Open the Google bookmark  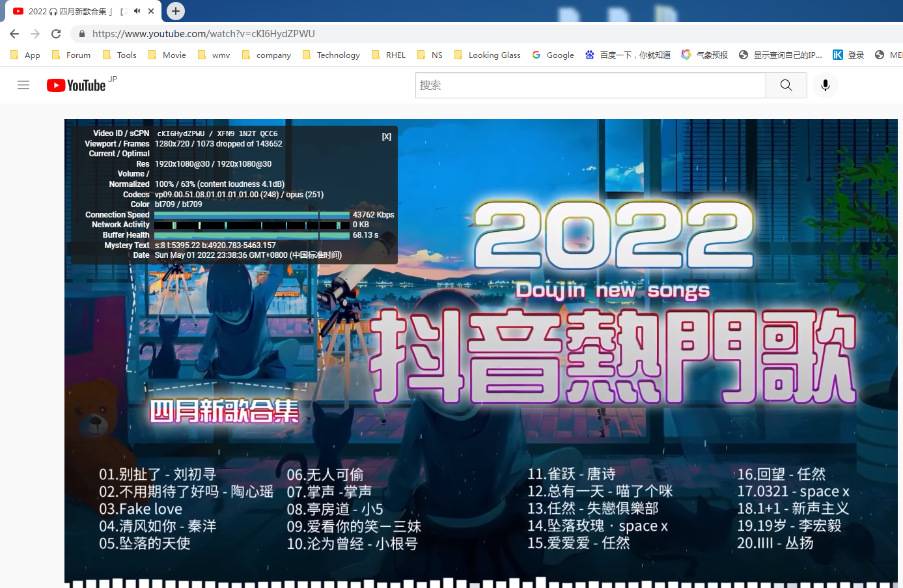click(553, 55)
